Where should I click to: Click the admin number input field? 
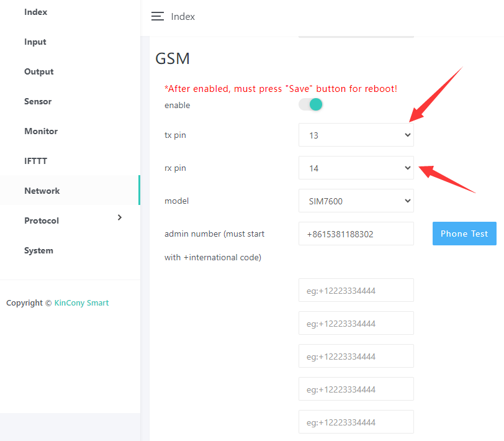pos(356,234)
